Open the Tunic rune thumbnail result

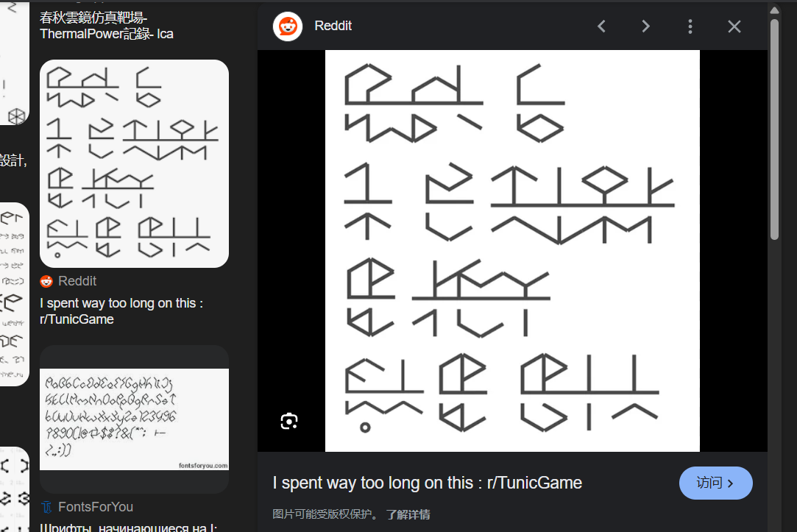click(x=134, y=163)
